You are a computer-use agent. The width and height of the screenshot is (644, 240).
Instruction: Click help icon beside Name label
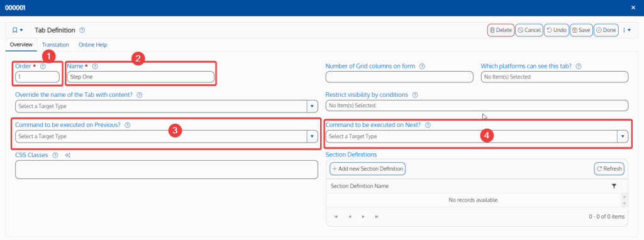95,66
